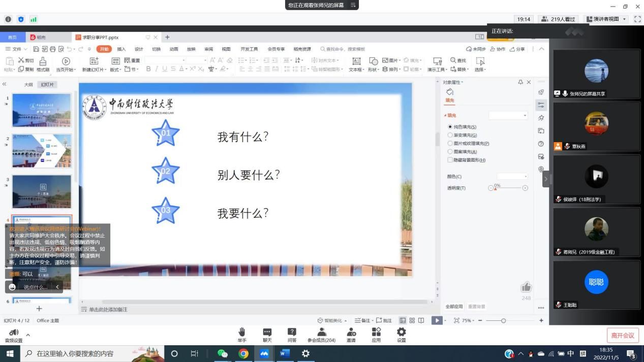Viewport: 644px width, 362px height.
Task: Select the solid fill (纯色填充) radio button
Action: tap(450, 127)
